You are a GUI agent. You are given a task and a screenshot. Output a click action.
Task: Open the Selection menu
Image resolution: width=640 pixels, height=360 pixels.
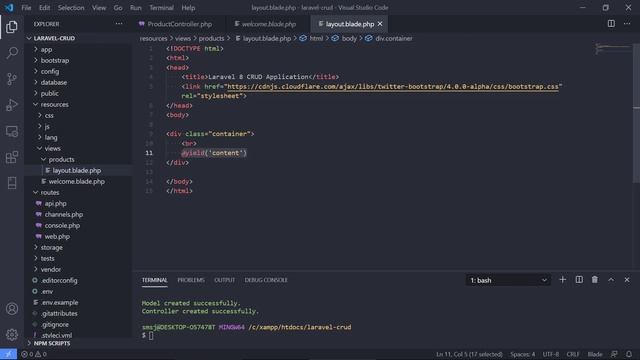click(71, 8)
